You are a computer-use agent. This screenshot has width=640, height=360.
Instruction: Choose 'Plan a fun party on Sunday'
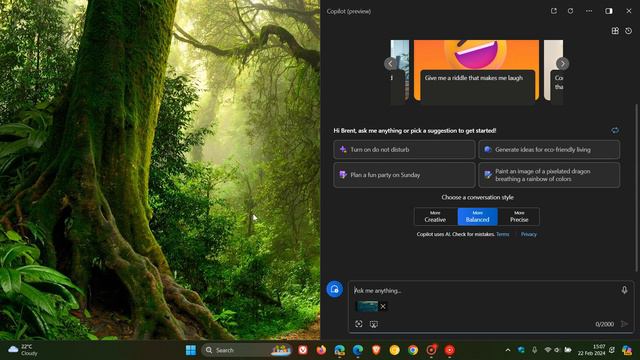pos(404,175)
